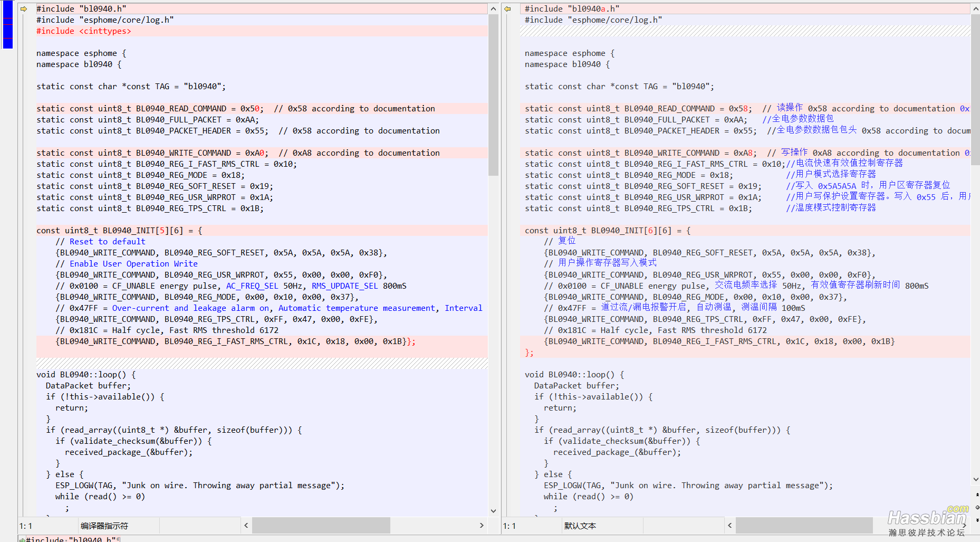The image size is (980, 542).
Task: Click the left pane's '1: 1' cursor position status
Action: (26, 526)
